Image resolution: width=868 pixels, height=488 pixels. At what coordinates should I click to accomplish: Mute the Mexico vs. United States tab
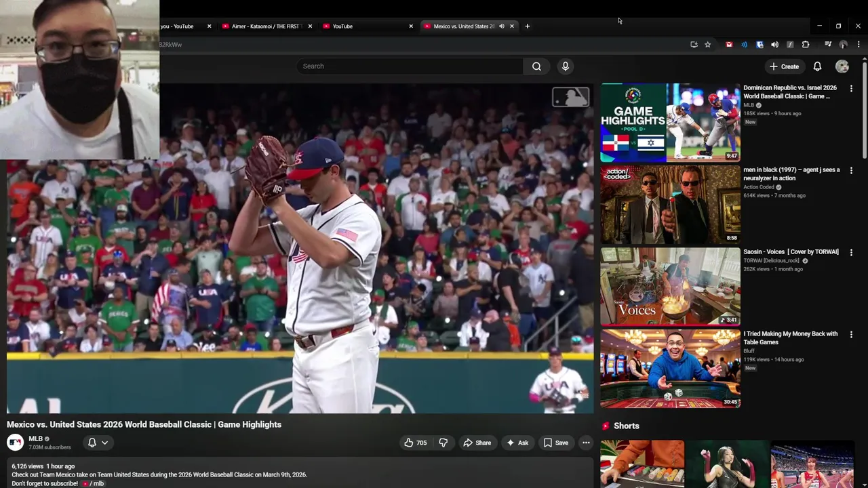point(502,26)
